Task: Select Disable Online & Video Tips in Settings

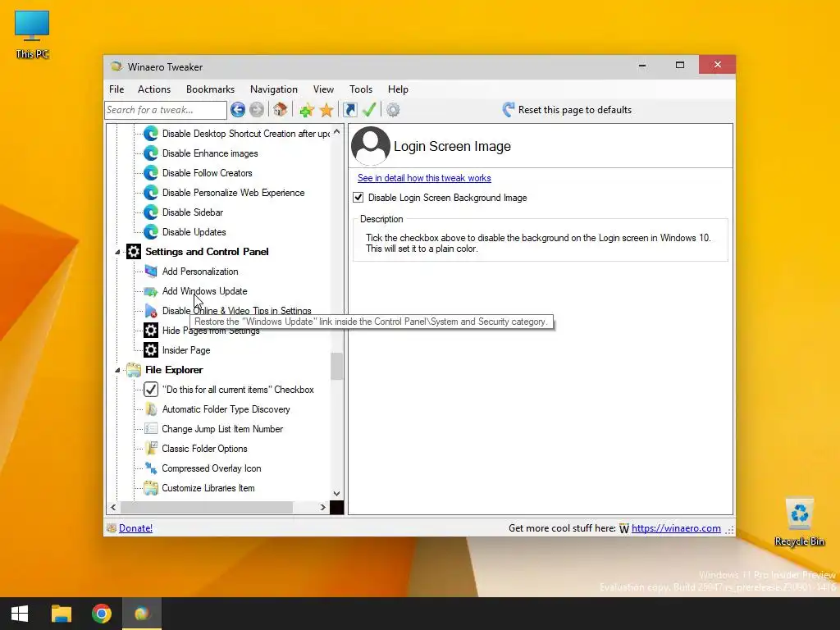Action: [237, 311]
